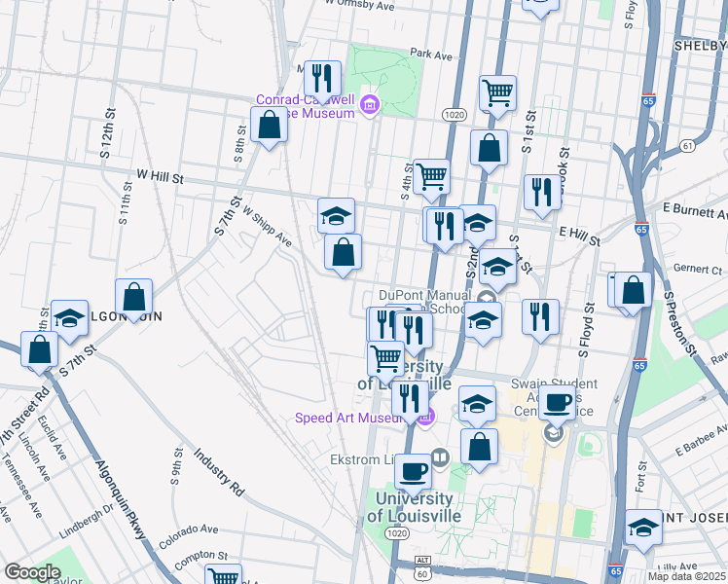728x584 pixels.
Task: Click the Industry Rd road label
Action: 219,472
